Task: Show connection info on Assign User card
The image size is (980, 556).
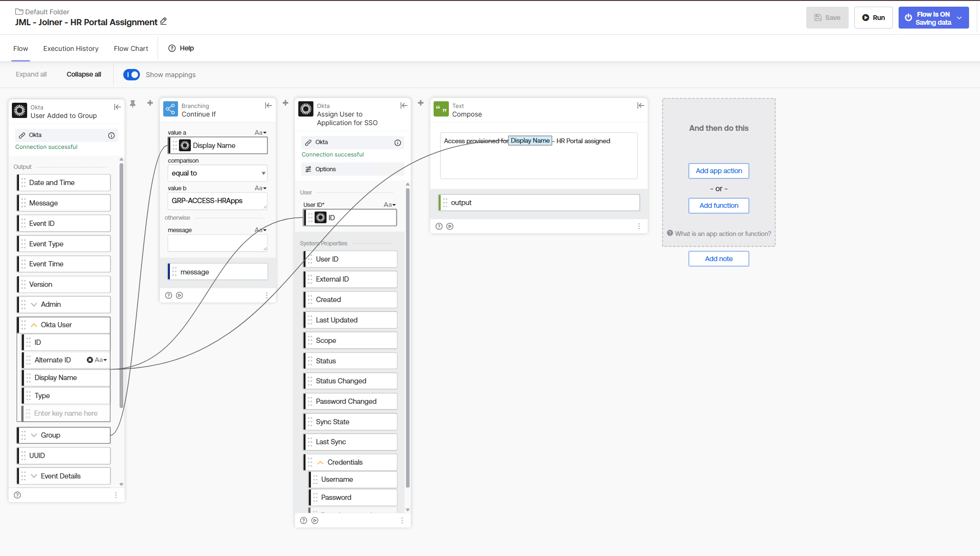Action: pyautogui.click(x=398, y=143)
